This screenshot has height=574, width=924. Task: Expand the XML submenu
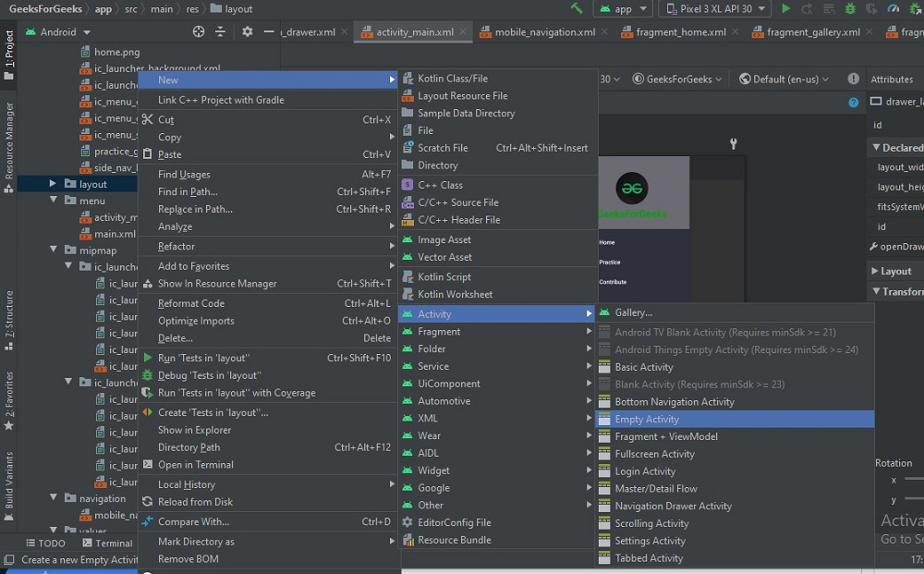click(x=497, y=419)
